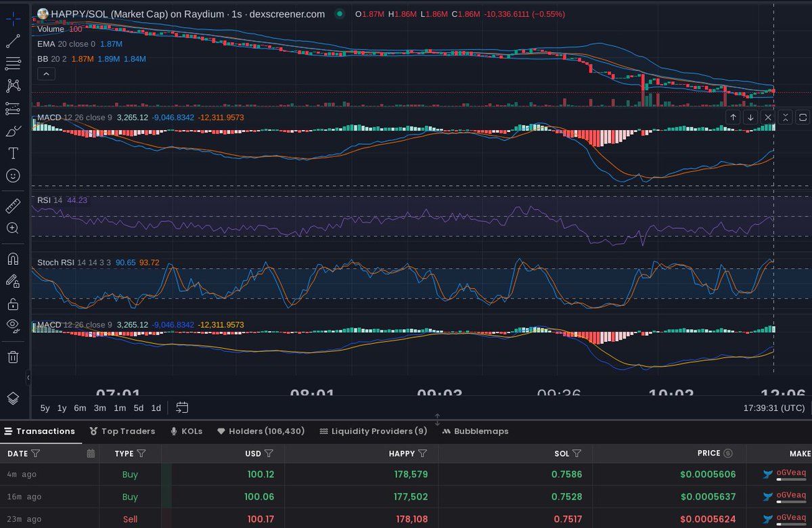Viewport: 812px width, 528px height.
Task: Click the EMA 20 close indicator label
Action: click(67, 44)
